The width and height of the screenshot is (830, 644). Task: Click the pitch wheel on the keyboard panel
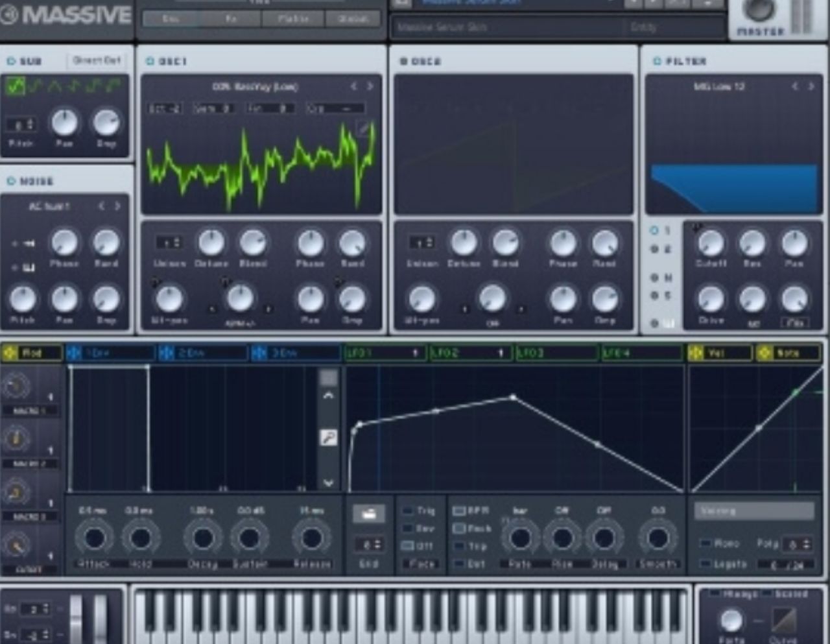click(77, 618)
